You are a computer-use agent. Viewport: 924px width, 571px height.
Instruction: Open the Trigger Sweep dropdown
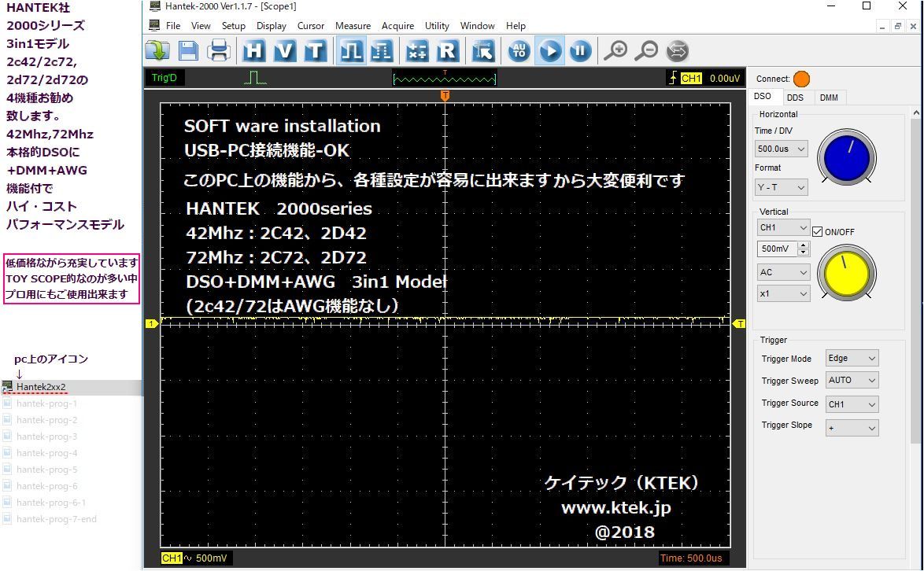click(852, 381)
